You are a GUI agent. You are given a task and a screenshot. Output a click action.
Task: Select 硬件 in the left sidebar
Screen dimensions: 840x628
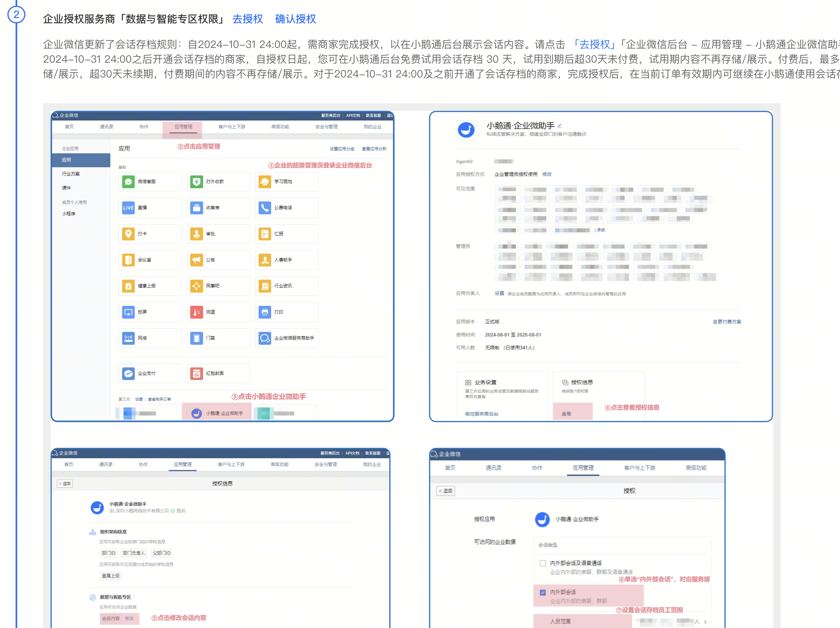66,188
